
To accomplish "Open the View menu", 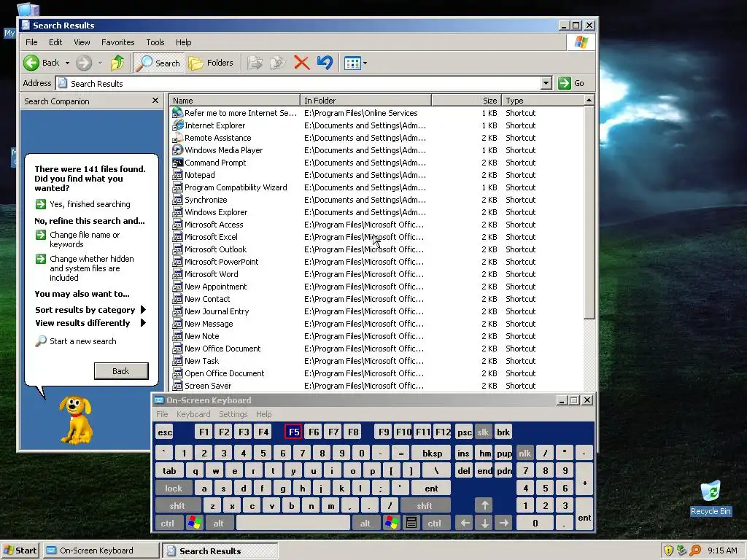I will pyautogui.click(x=82, y=42).
